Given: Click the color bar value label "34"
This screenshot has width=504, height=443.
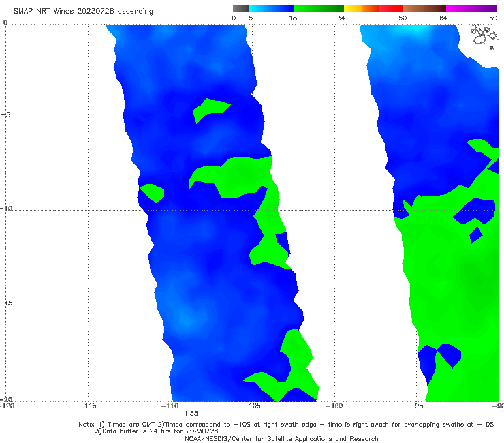Looking at the screenshot, I should click(341, 18).
